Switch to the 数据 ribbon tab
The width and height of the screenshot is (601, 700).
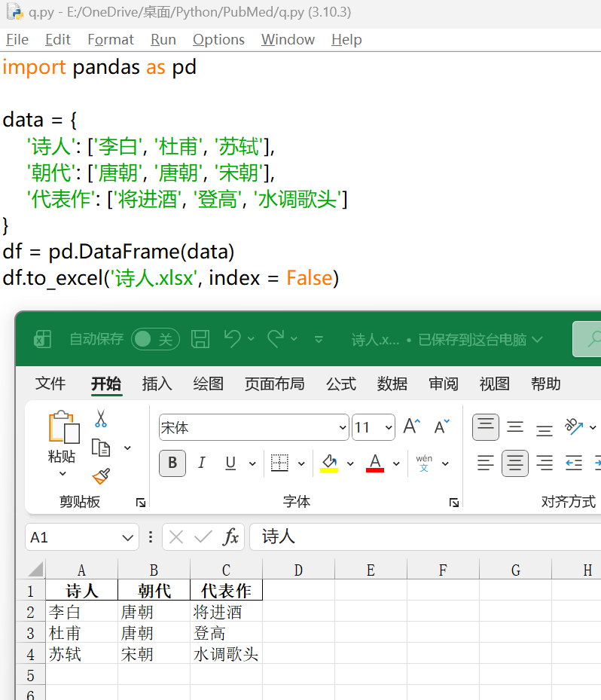[x=392, y=384]
